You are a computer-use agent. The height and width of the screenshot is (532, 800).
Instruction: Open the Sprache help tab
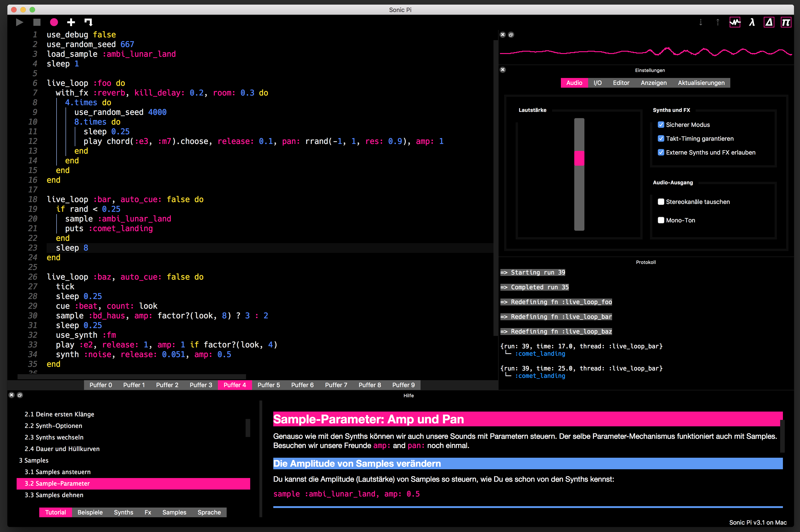tap(209, 512)
